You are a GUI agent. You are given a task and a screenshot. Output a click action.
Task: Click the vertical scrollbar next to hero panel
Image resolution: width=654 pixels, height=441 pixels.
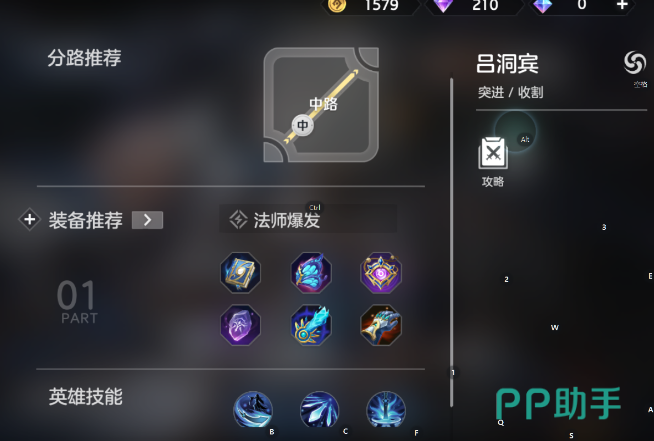[x=451, y=242]
